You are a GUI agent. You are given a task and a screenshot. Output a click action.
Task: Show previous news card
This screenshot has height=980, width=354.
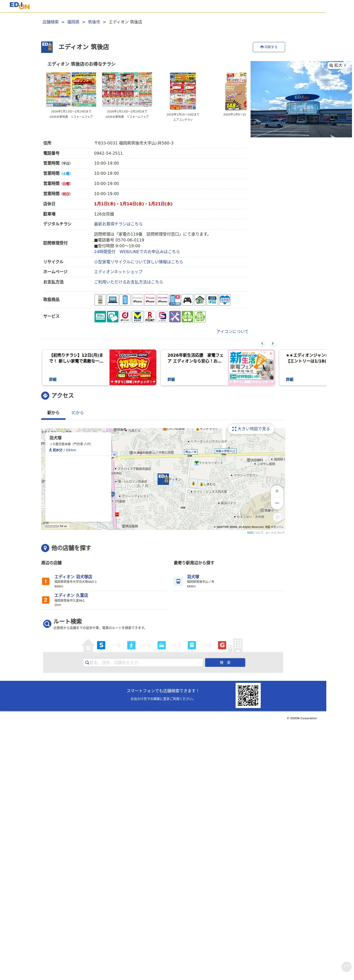[262, 343]
